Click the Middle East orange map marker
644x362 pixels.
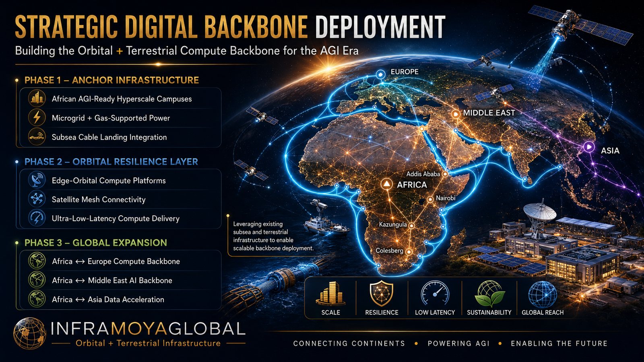(455, 114)
